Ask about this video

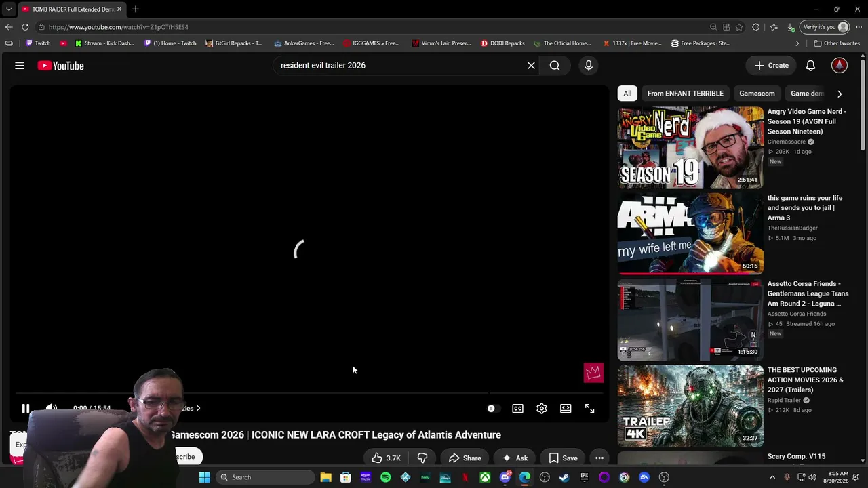click(514, 458)
